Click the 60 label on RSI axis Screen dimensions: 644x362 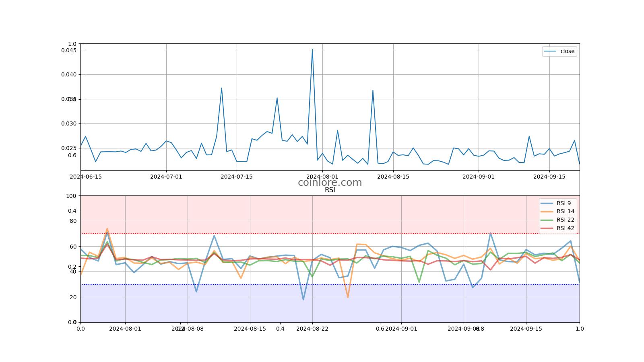[x=73, y=247]
